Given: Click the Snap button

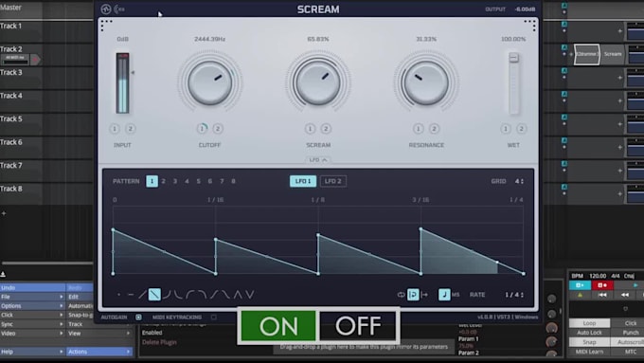Looking at the screenshot, I should 589,342.
